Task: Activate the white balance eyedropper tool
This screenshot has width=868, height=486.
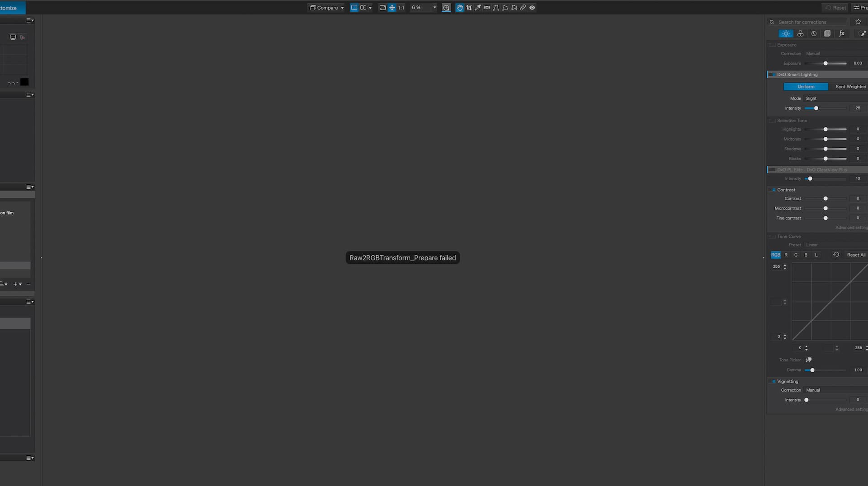Action: click(478, 8)
